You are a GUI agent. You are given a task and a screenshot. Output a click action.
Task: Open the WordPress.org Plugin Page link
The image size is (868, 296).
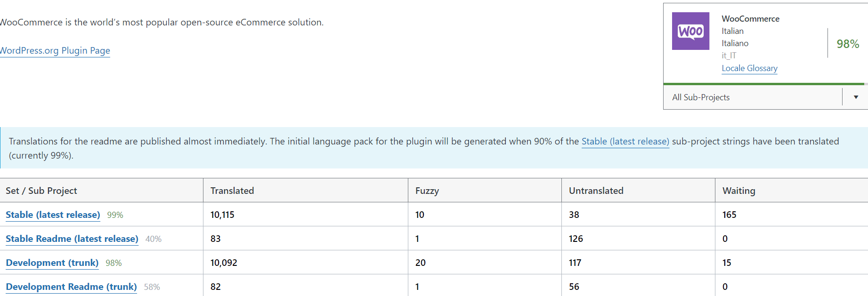(55, 50)
